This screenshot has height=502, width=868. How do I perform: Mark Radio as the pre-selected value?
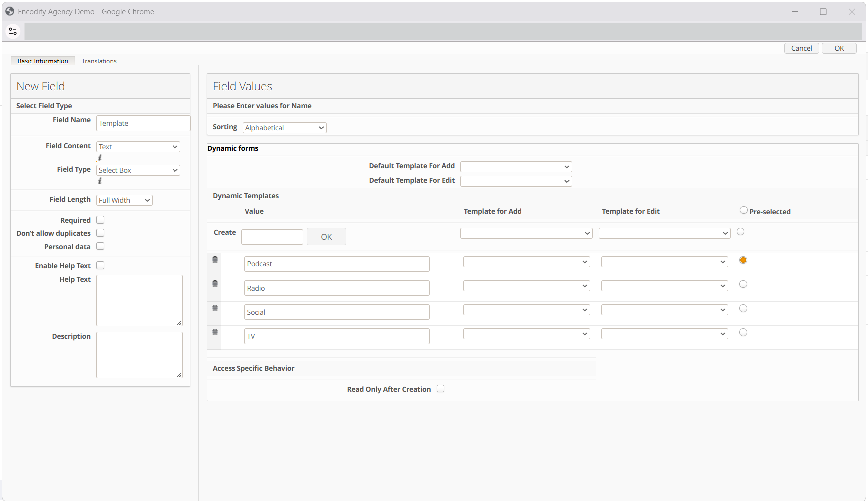743,284
